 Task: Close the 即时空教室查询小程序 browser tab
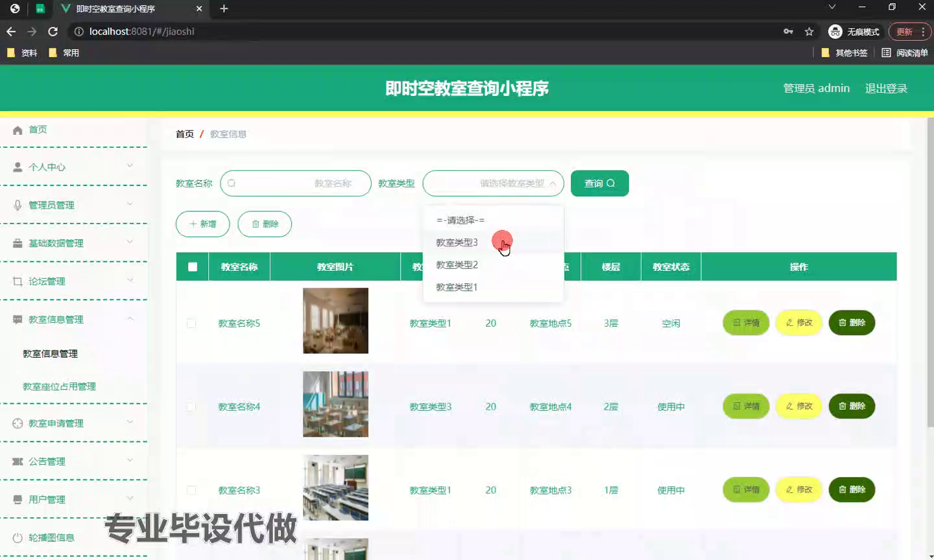(199, 8)
